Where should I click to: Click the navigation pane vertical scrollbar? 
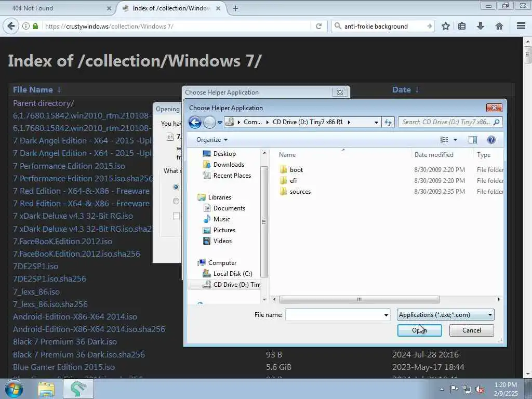tap(264, 221)
